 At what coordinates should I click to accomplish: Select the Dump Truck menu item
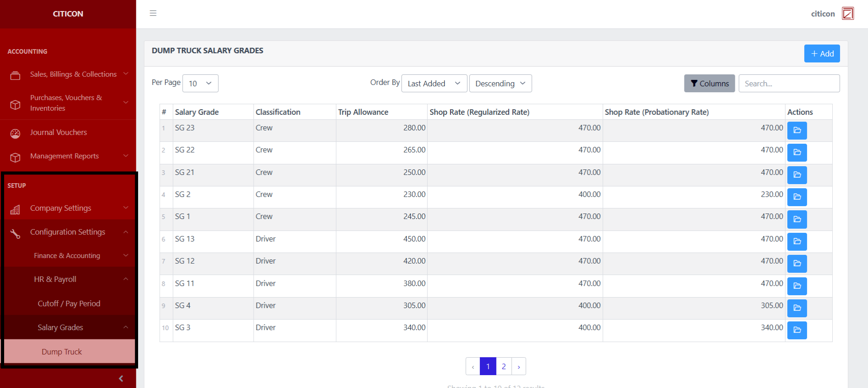click(62, 352)
